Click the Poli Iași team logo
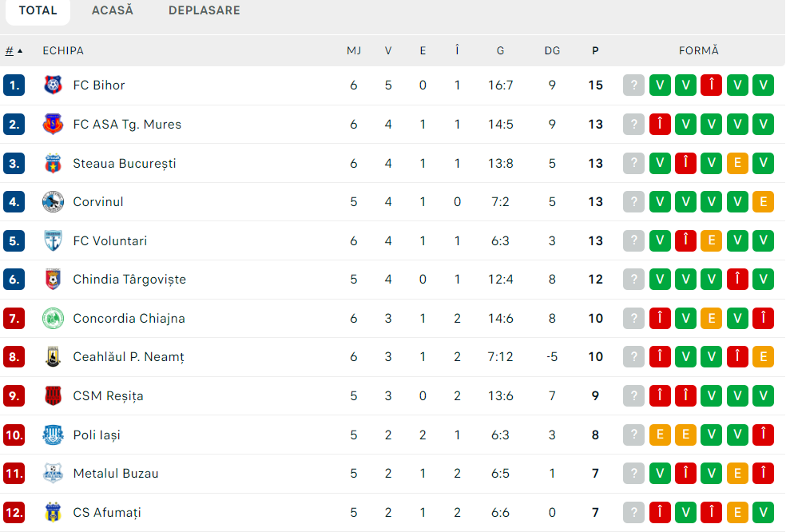The image size is (786, 532). click(53, 435)
